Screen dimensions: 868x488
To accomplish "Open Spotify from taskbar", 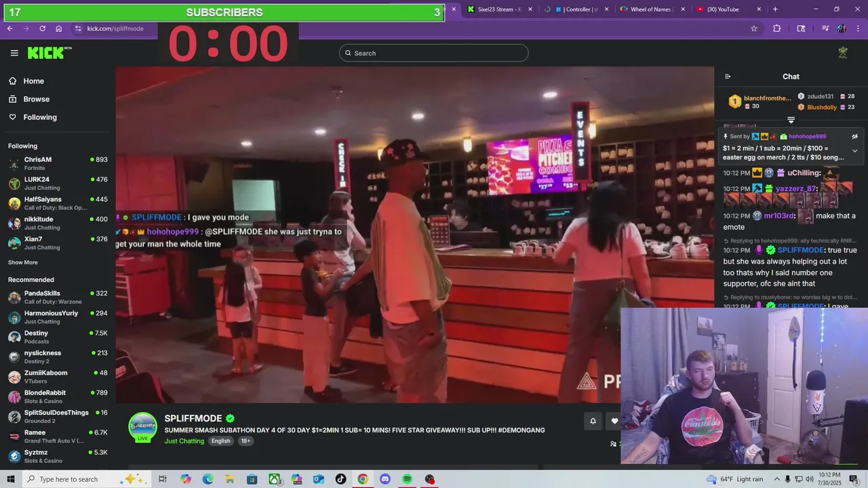I will pos(407,479).
